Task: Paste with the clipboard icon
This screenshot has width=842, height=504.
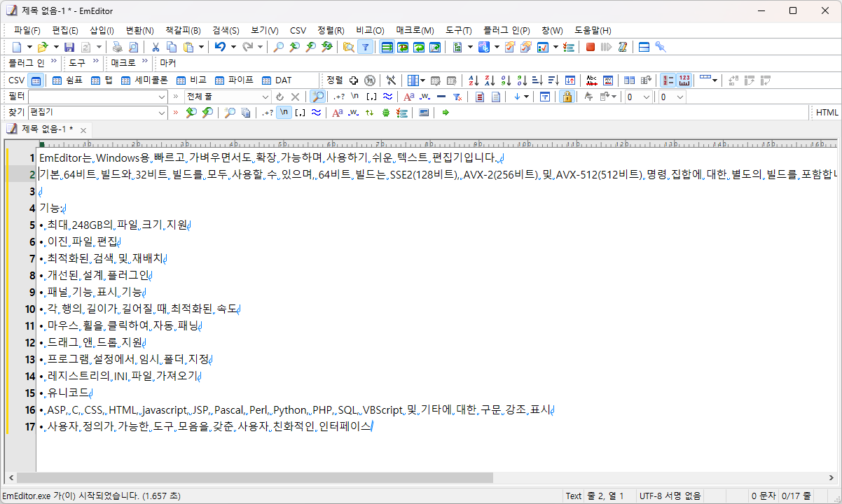Action: coord(188,47)
